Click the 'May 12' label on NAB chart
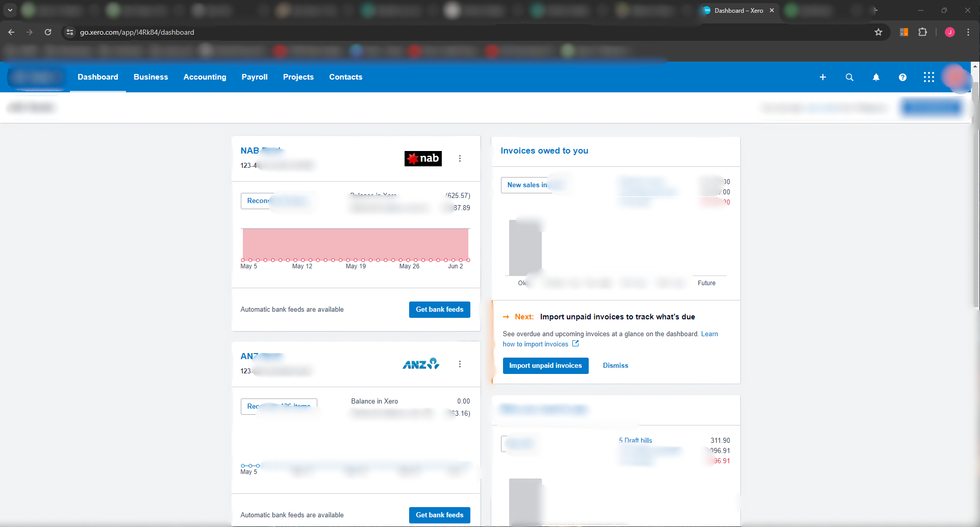The height and width of the screenshot is (527, 980). pyautogui.click(x=302, y=266)
